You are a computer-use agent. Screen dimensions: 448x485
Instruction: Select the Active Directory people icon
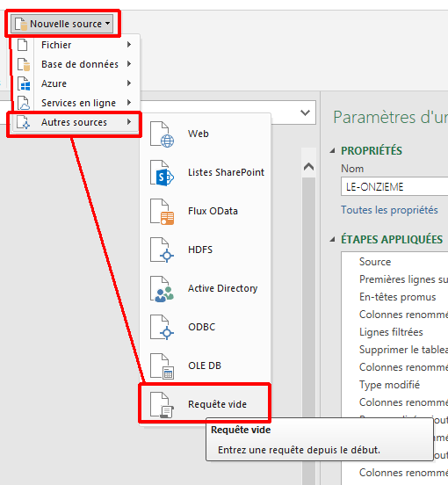pyautogui.click(x=162, y=289)
